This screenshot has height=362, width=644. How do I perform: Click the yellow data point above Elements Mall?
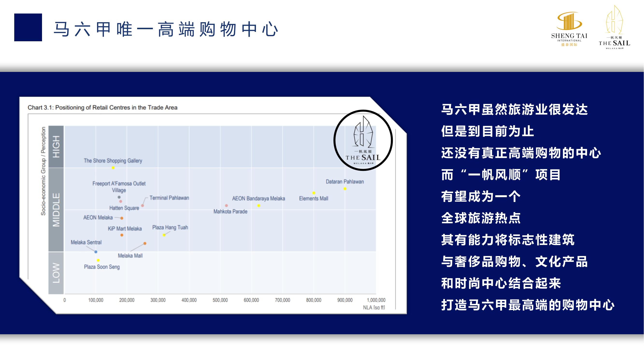pyautogui.click(x=314, y=193)
